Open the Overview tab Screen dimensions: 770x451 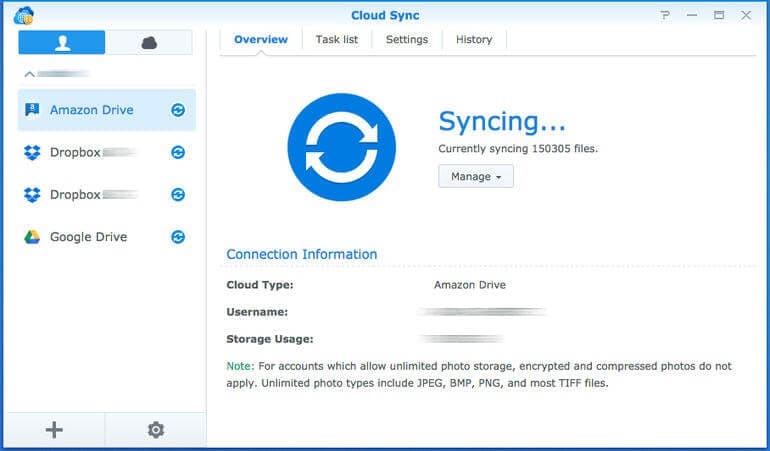point(261,39)
